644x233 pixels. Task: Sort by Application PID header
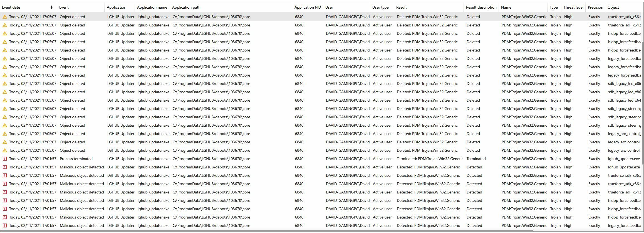[x=308, y=7]
